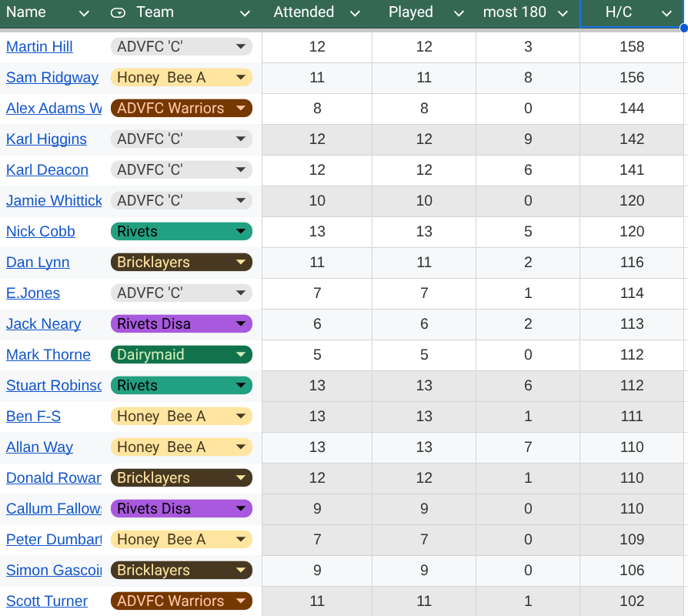Image resolution: width=688 pixels, height=616 pixels.
Task: Expand Dan Lynn's Bricklayers team chip
Action: 241,263
